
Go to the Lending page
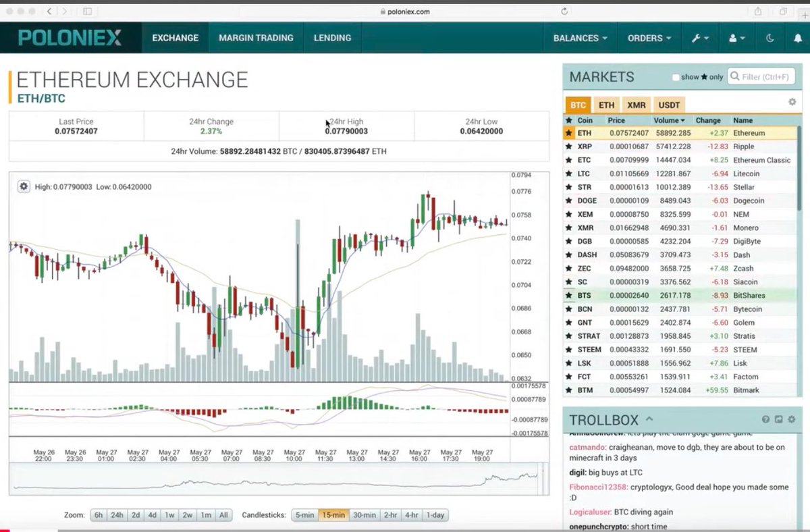coord(332,38)
